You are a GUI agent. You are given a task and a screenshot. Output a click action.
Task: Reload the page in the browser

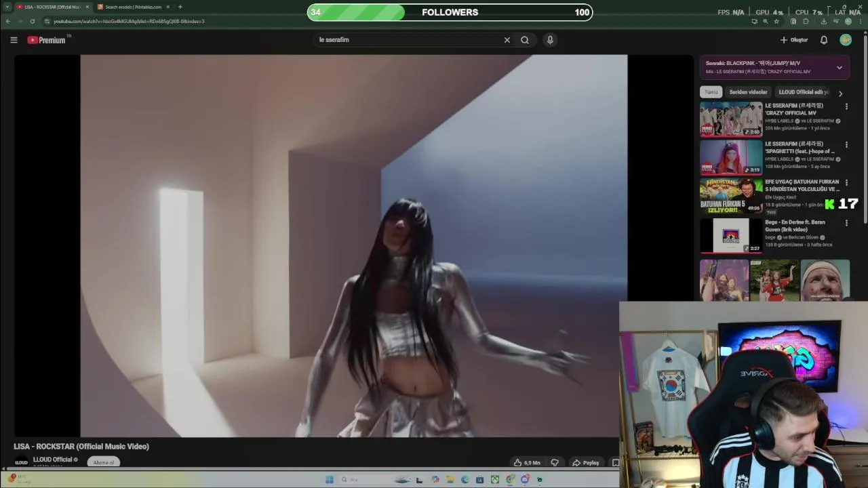tap(33, 21)
